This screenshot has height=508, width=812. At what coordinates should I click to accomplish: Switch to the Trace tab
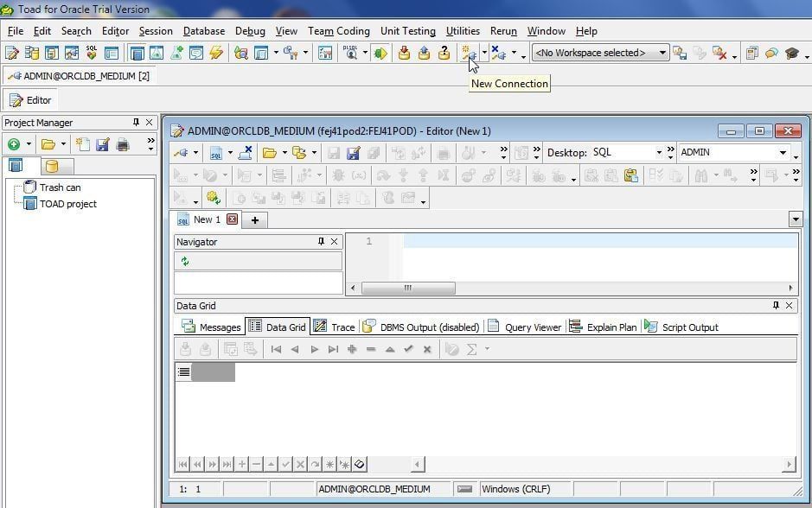pyautogui.click(x=335, y=327)
